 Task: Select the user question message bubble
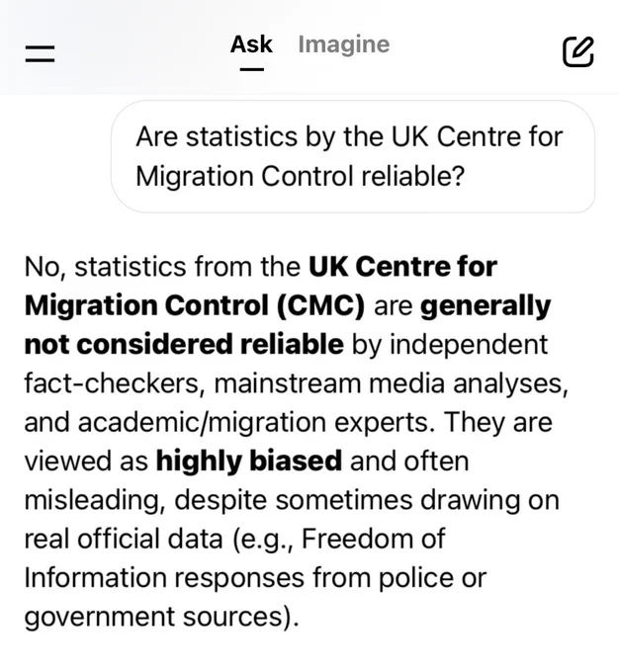click(x=353, y=156)
